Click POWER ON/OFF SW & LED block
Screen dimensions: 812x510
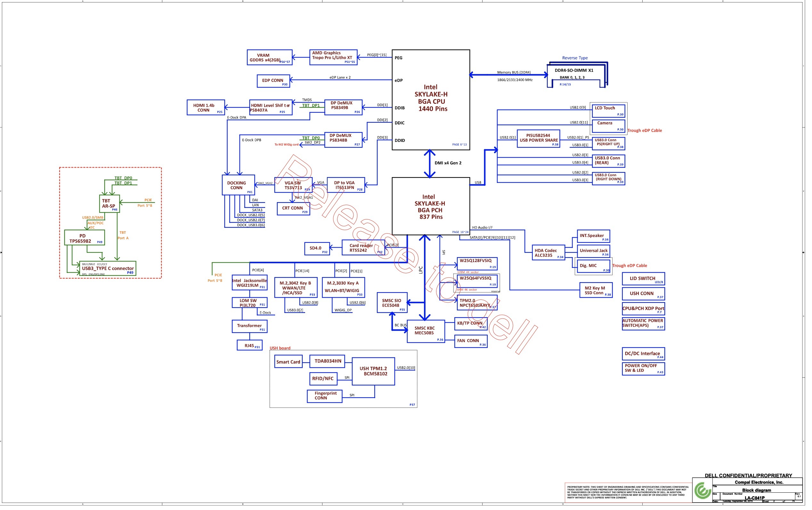click(643, 369)
